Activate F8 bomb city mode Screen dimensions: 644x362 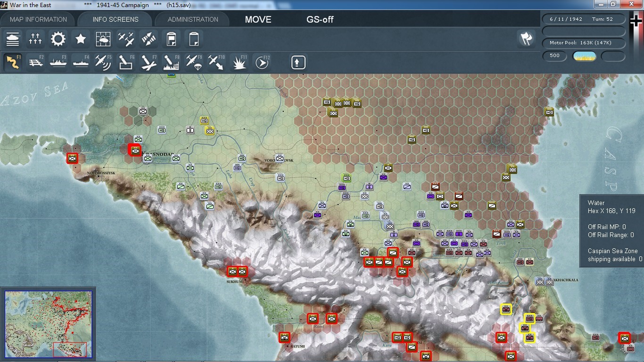[171, 62]
